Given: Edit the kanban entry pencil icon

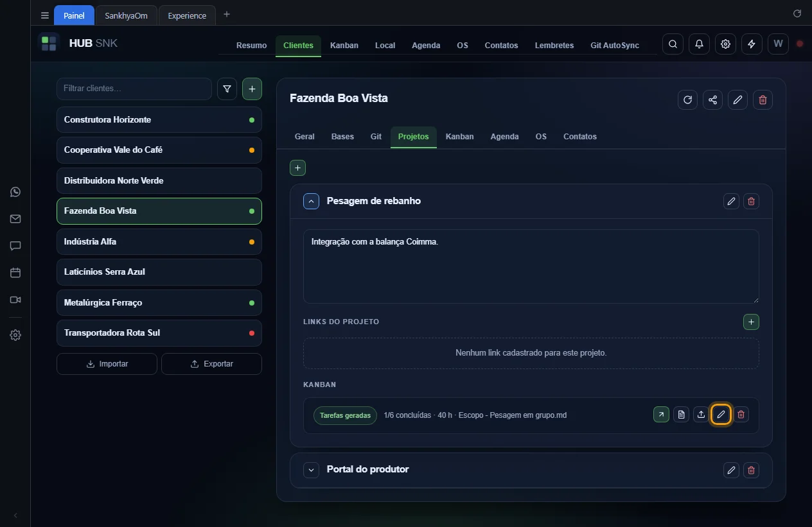Looking at the screenshot, I should [721, 415].
